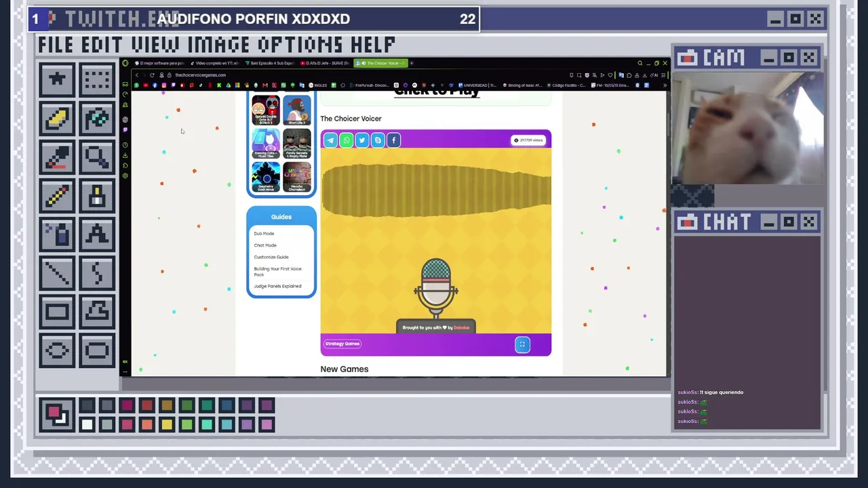Switch to The Choicer Voicer browser tab
This screenshot has height=488, width=868.
(x=380, y=63)
